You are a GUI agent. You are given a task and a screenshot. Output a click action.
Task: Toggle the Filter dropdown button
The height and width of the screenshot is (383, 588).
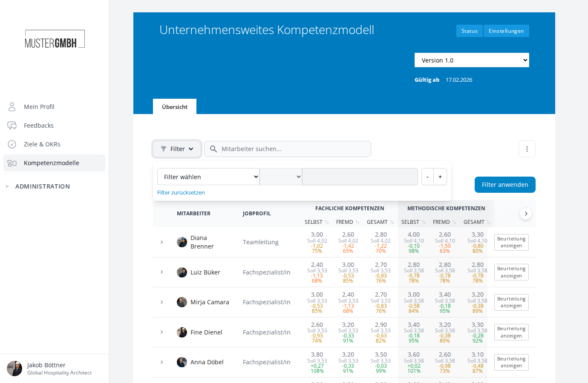pos(177,149)
